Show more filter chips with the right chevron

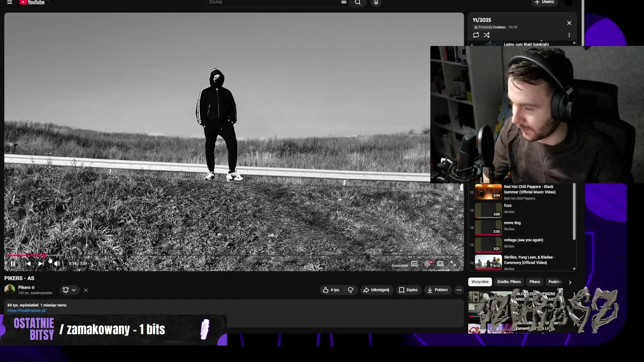coord(570,282)
